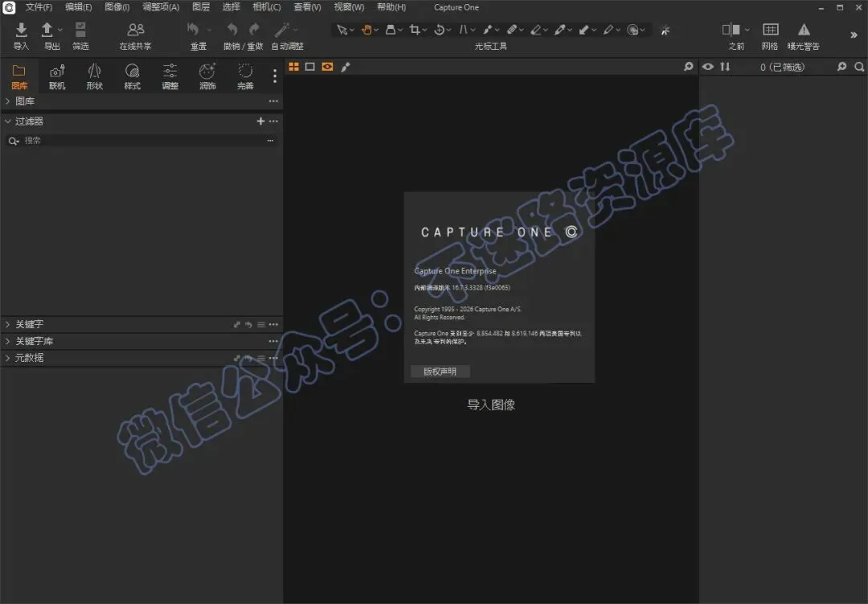This screenshot has height=604, width=868.
Task: Open the tool tabs three-dot menu
Action: (x=275, y=76)
